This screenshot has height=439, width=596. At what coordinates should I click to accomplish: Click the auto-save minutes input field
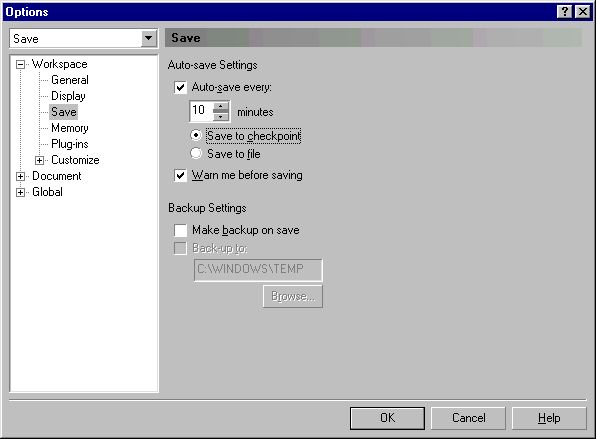[x=201, y=111]
